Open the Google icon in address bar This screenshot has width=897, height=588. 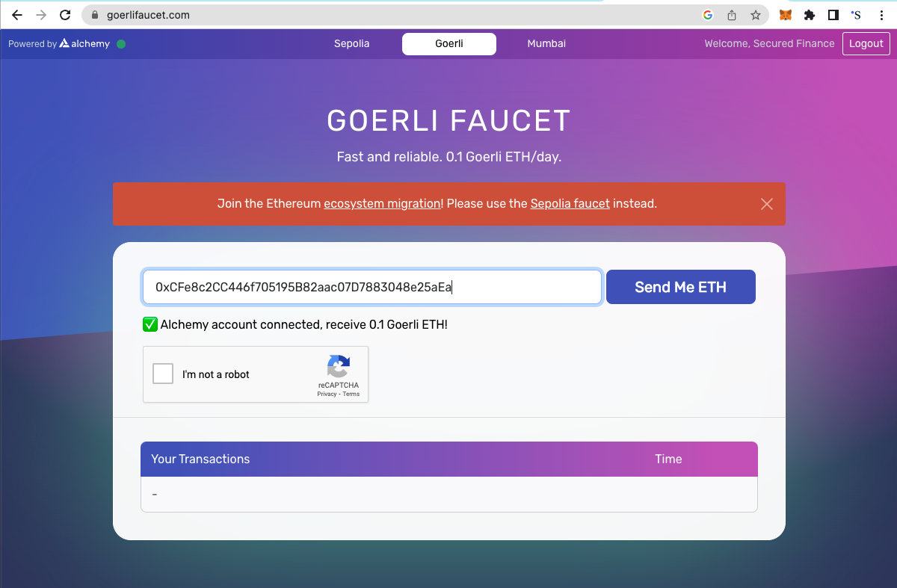[708, 15]
